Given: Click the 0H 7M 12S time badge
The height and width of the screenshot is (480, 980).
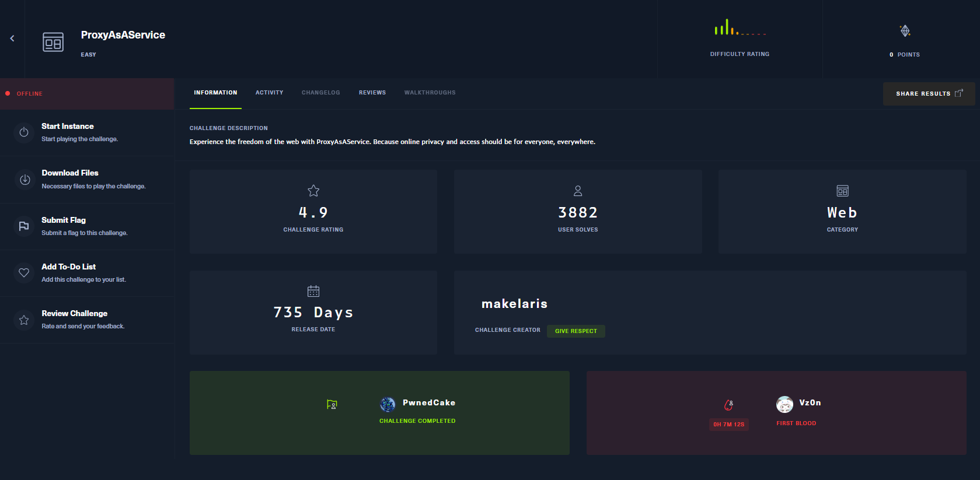Looking at the screenshot, I should (729, 425).
